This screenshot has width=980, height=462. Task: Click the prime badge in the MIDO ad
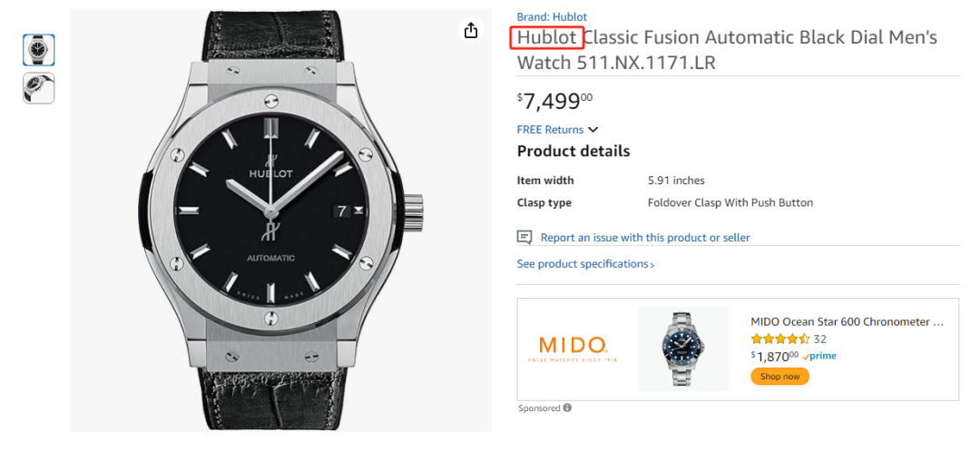pyautogui.click(x=819, y=357)
